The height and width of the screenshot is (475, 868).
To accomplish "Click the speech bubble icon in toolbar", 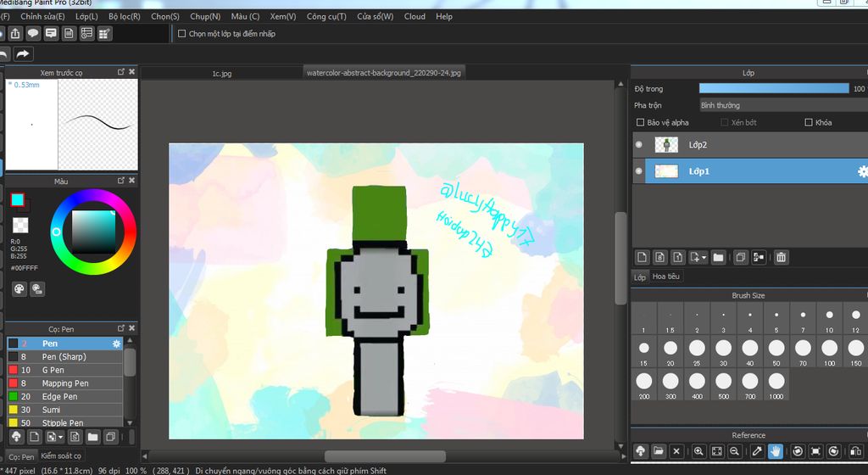I will pyautogui.click(x=33, y=34).
